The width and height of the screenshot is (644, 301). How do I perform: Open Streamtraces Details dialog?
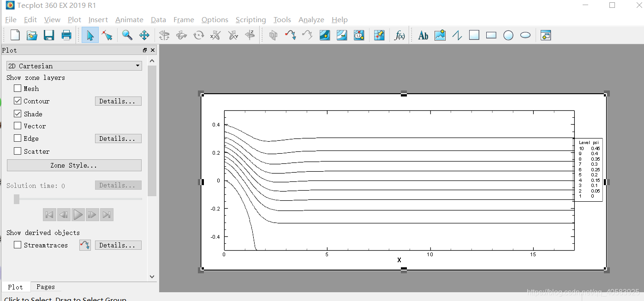coord(118,245)
